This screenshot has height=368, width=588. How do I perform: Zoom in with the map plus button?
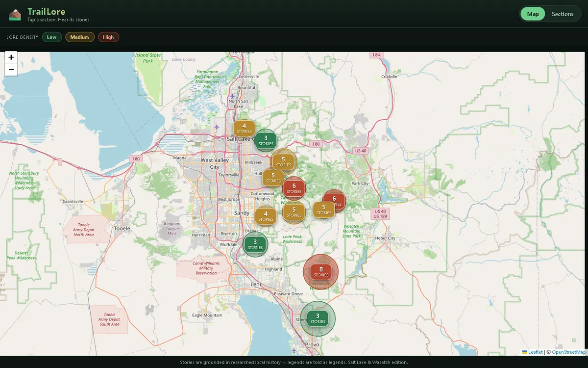tap(11, 57)
